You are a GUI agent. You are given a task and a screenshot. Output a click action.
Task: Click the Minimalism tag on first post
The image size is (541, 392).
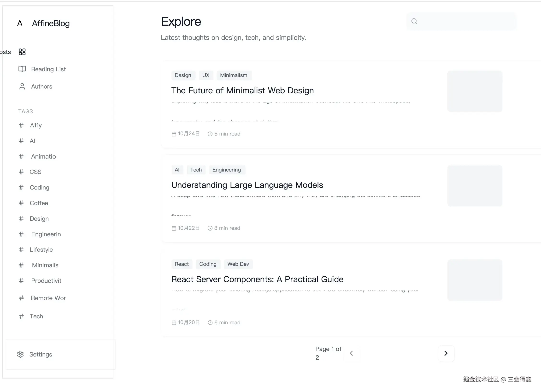point(233,75)
